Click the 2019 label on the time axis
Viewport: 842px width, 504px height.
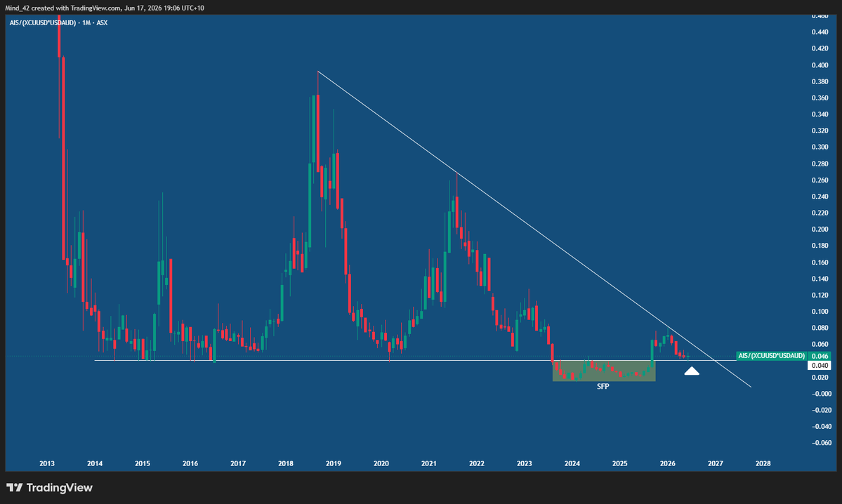coord(334,464)
